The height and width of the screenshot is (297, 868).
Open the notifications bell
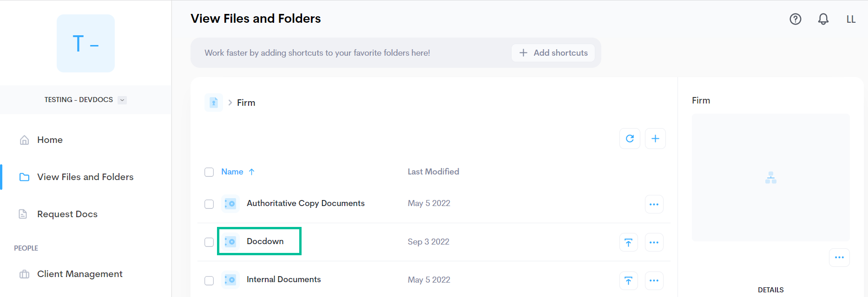pos(823,19)
